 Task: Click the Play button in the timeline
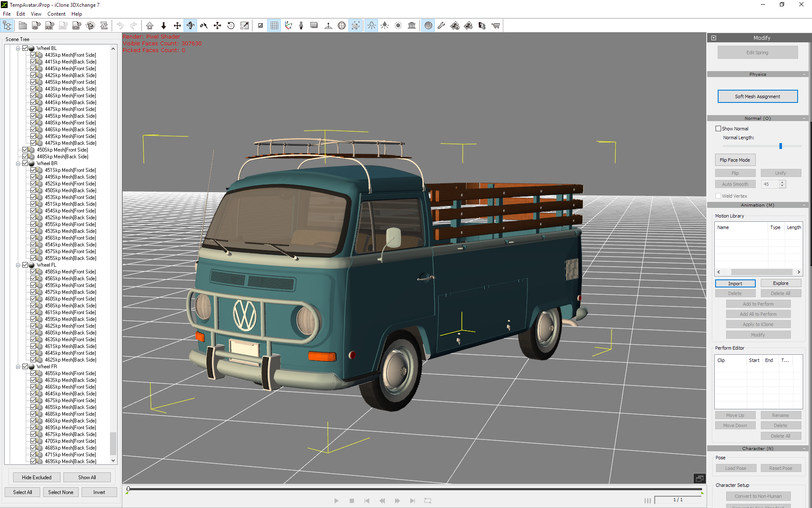(x=336, y=501)
